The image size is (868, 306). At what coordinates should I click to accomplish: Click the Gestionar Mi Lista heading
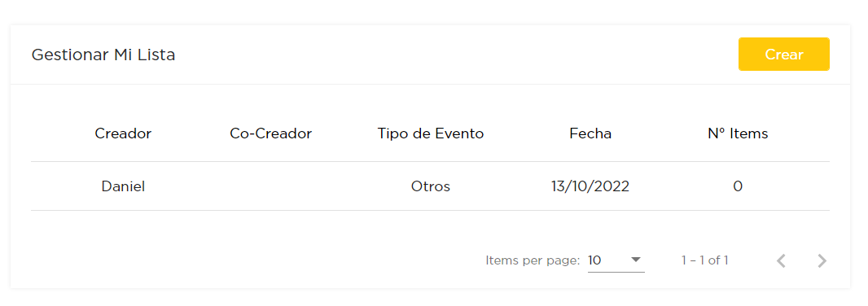tap(103, 55)
